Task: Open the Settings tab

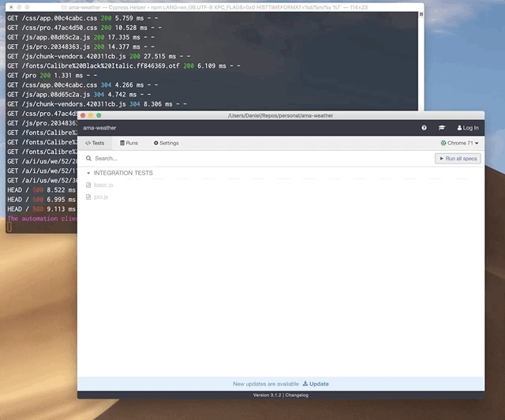Action: (166, 143)
